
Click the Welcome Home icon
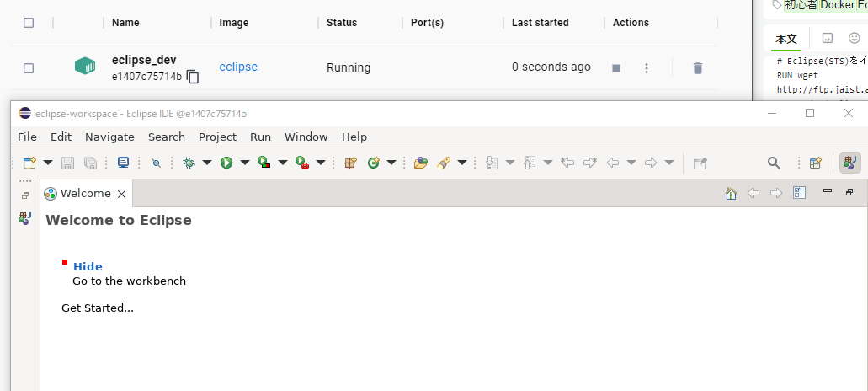click(731, 193)
